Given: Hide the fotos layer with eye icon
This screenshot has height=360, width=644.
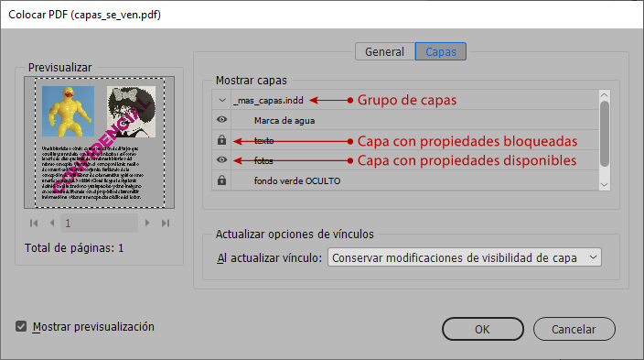Looking at the screenshot, I should click(x=221, y=159).
